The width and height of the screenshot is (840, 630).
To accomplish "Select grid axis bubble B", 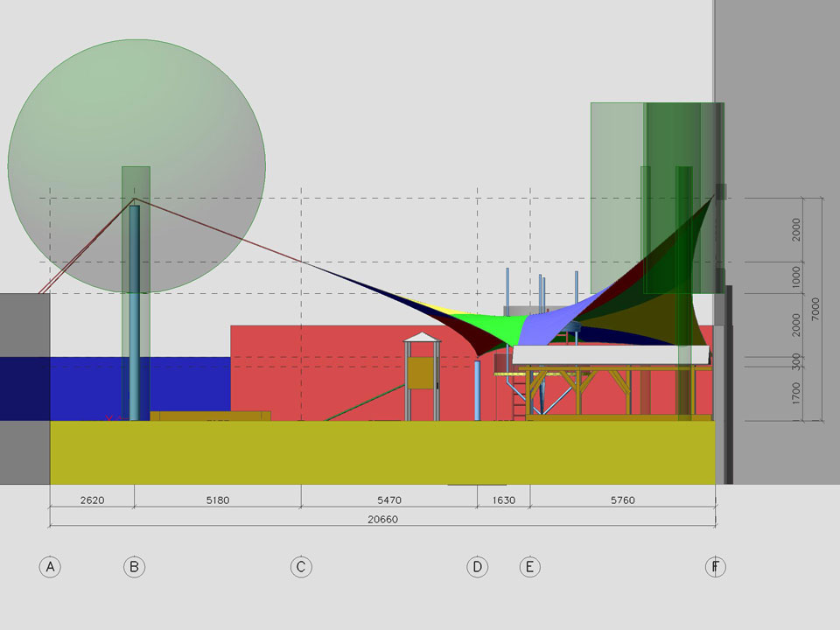I will (x=134, y=567).
